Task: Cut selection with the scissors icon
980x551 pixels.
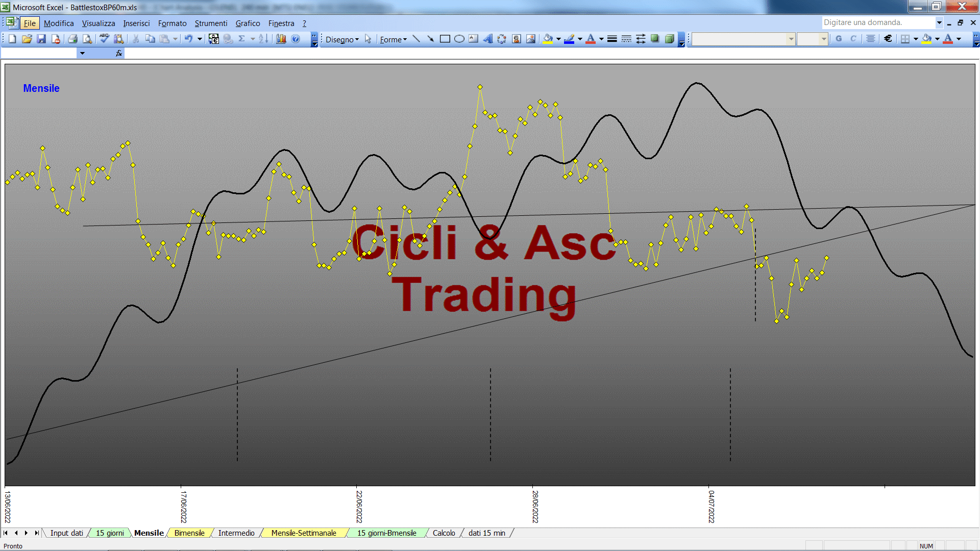Action: [136, 39]
